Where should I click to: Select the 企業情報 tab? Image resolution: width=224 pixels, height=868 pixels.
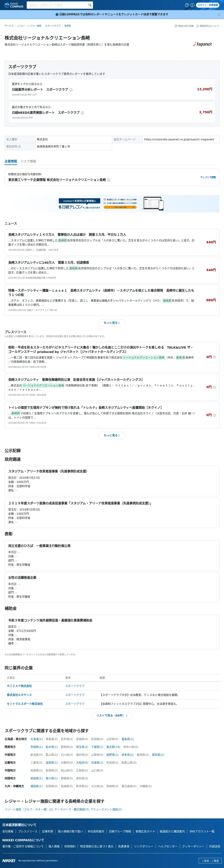pyautogui.click(x=11, y=161)
